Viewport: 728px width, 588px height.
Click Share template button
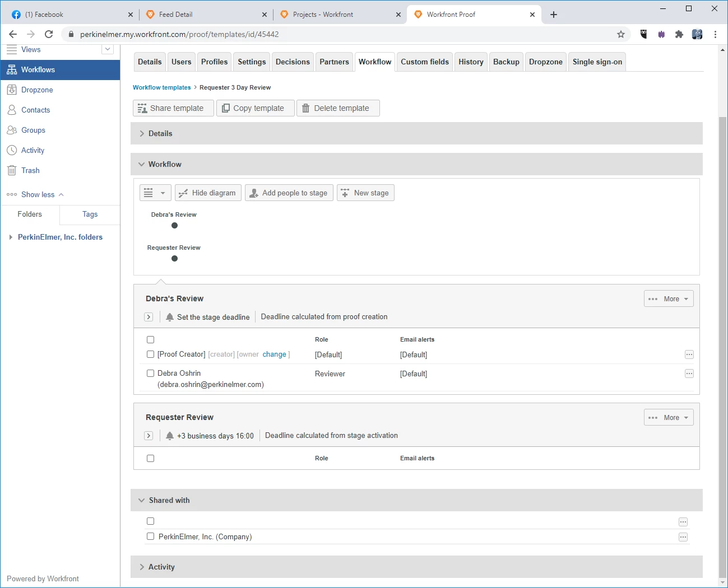(x=173, y=108)
